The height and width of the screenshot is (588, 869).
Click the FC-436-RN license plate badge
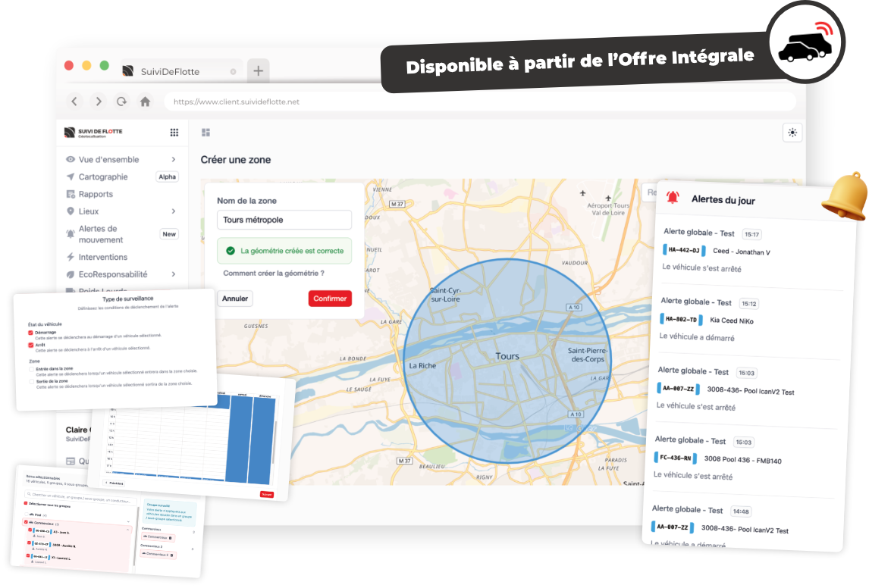pyautogui.click(x=675, y=458)
